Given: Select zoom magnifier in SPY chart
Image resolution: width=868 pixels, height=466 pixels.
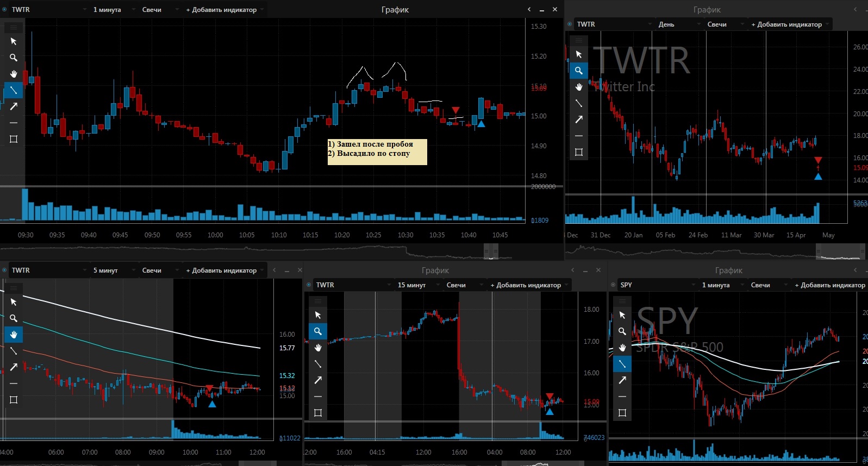Looking at the screenshot, I should (622, 331).
